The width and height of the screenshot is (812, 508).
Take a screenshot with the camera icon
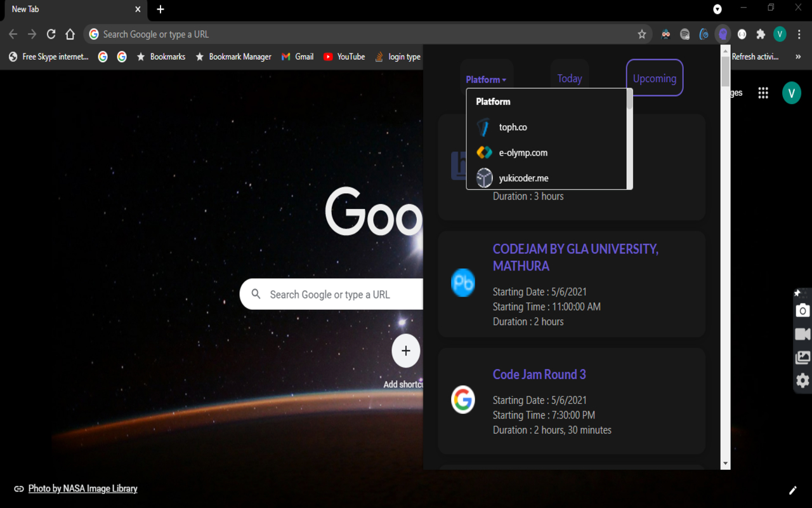tap(802, 311)
